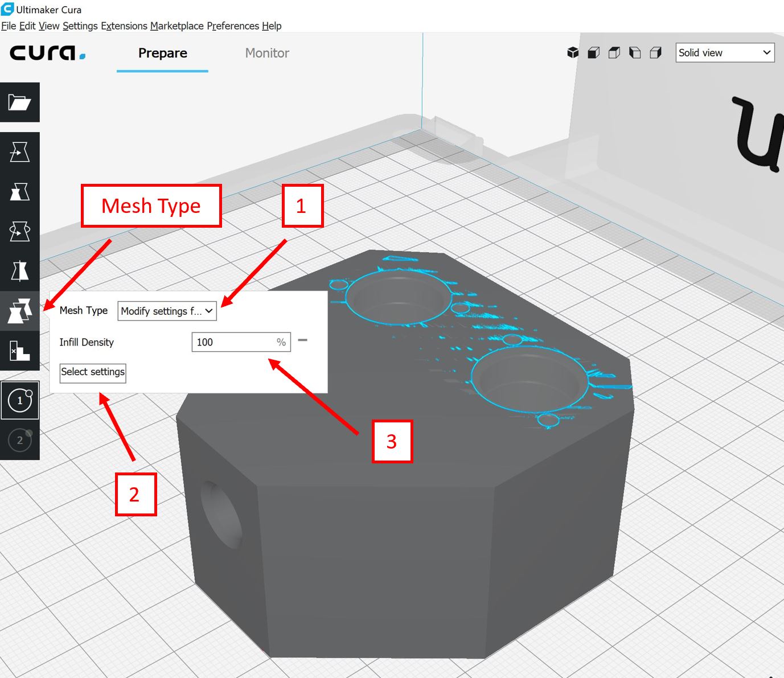Select the Mirror tool
This screenshot has width=784, height=678.
[x=19, y=272]
